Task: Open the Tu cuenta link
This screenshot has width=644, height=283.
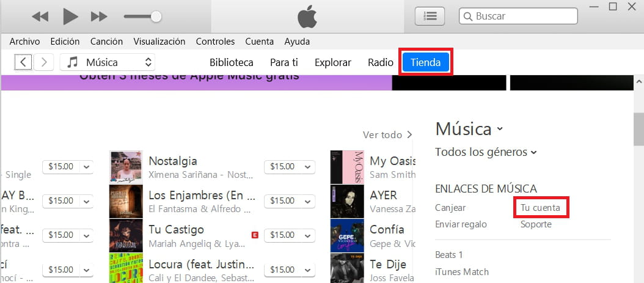Action: point(540,208)
